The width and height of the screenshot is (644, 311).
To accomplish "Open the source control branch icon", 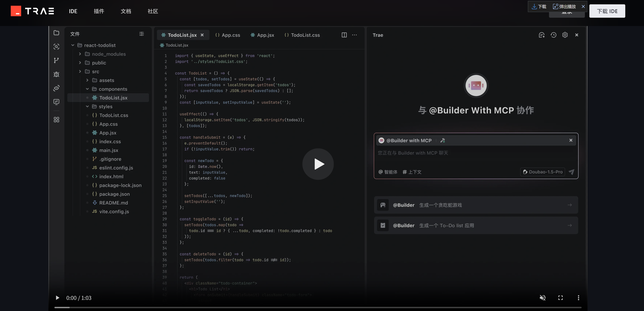I will click(x=57, y=60).
